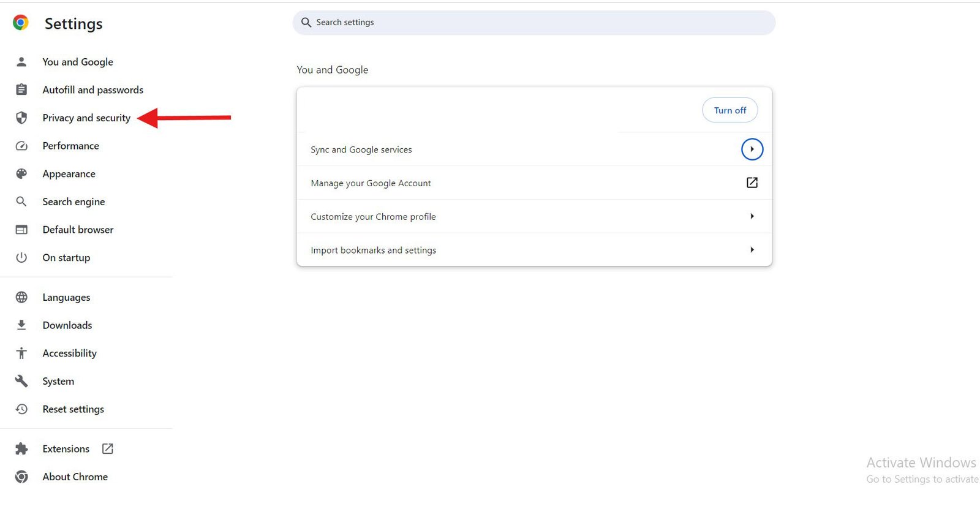The height and width of the screenshot is (506, 980).
Task: Click the clipboard icon for Autofill and passwords
Action: pos(21,90)
